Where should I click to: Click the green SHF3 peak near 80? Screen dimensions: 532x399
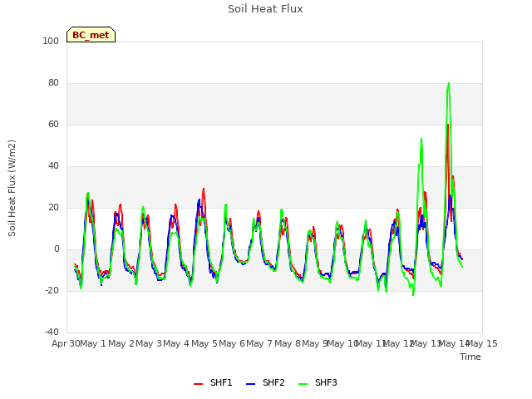click(x=449, y=83)
